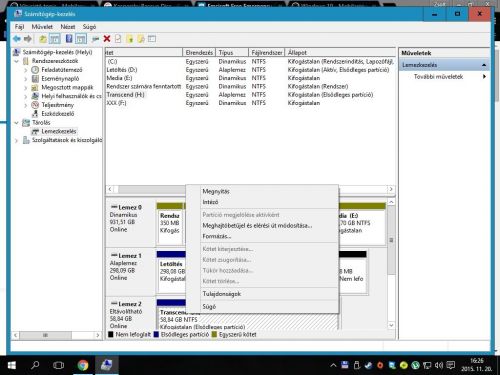Select Rendszer számára fenntartott volume row
The height and width of the screenshot is (375, 500).
[x=250, y=86]
